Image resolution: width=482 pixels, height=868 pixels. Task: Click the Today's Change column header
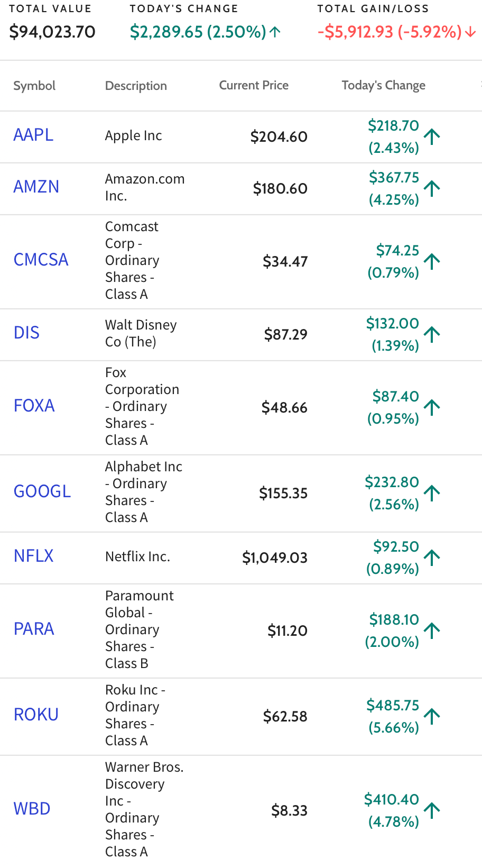[383, 85]
